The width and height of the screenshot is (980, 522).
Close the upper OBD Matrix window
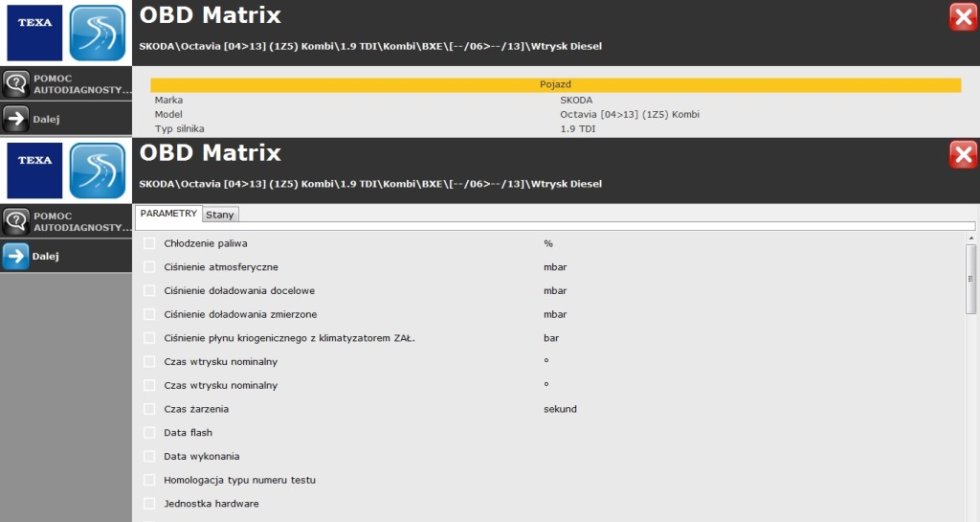(x=963, y=17)
